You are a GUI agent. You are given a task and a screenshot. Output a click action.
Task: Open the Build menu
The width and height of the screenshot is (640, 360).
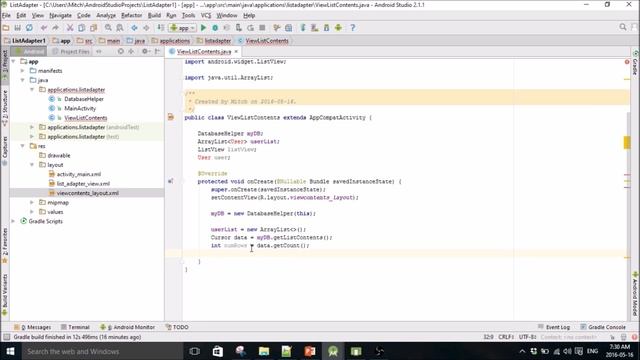click(154, 16)
